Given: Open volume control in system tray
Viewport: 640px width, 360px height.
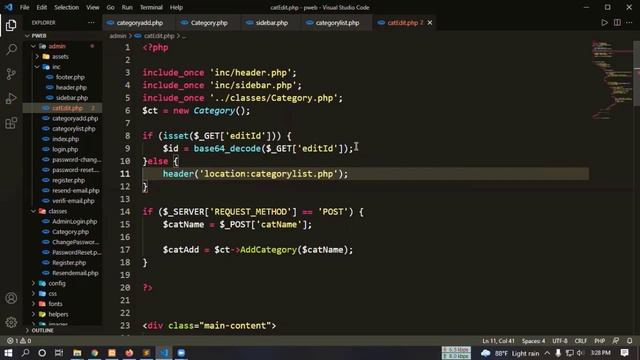Looking at the screenshot, I should point(580,353).
